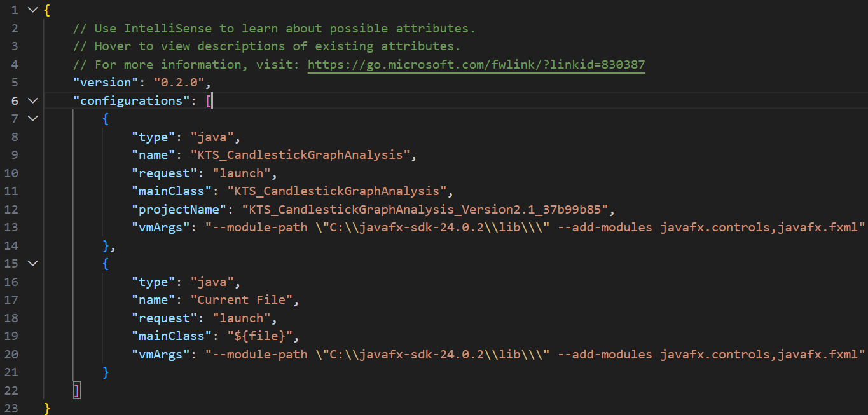
Task: Click the final closing curly brace
Action: 47,408
